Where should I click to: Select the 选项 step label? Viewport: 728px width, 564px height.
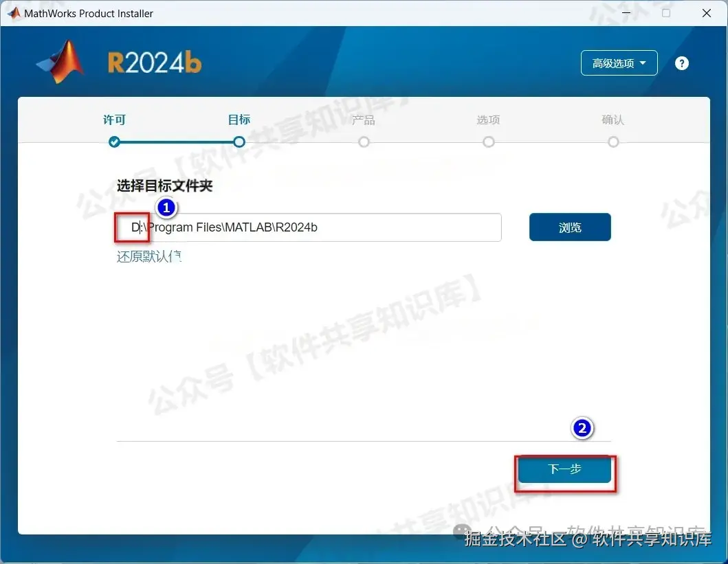489,120
